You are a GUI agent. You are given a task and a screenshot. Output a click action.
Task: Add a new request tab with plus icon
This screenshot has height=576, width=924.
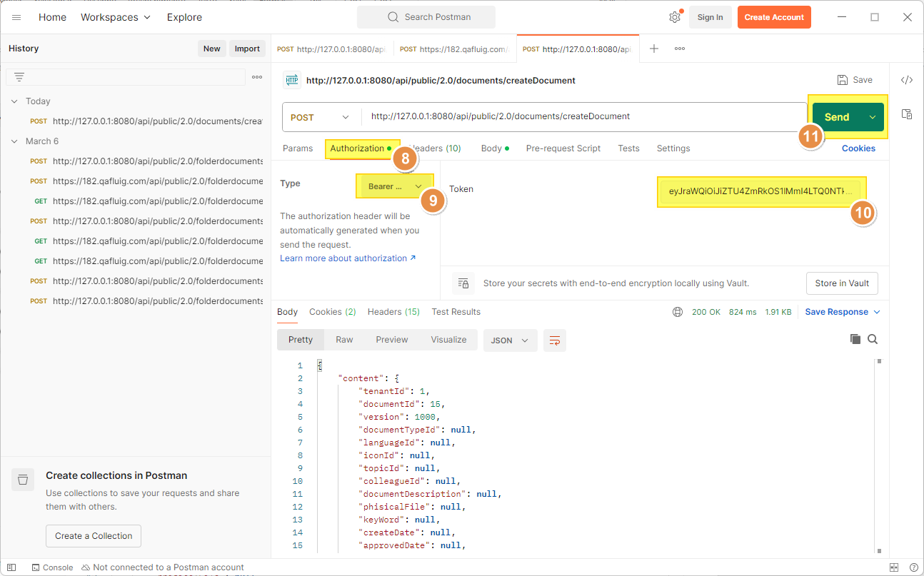pos(653,49)
